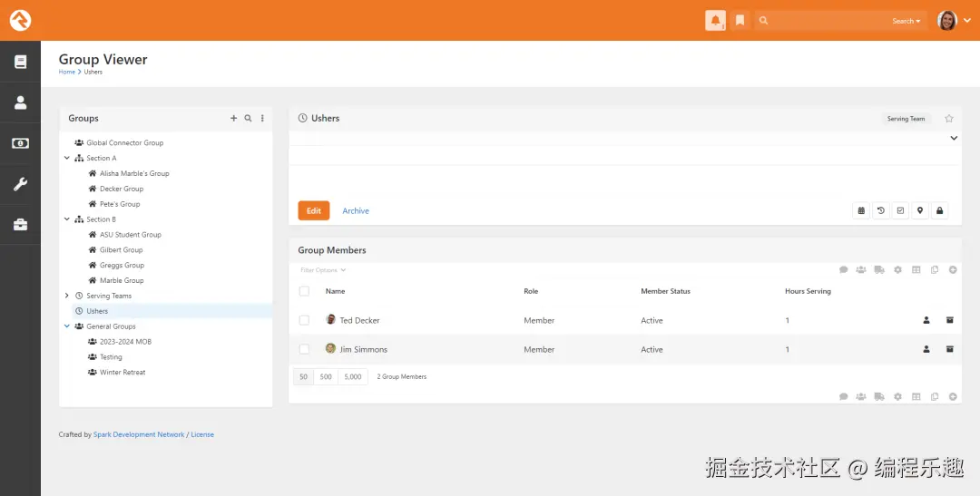Select Global Connector Group in tree

pyautogui.click(x=125, y=142)
